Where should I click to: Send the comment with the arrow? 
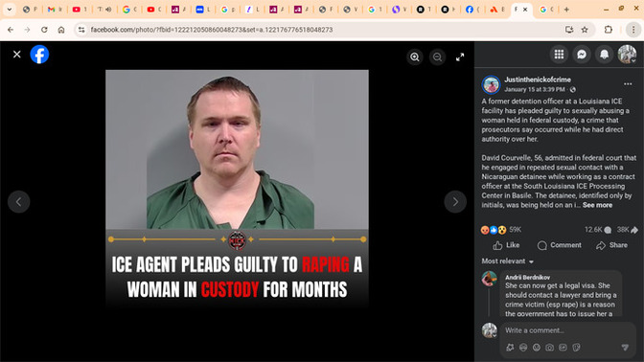tap(625, 348)
